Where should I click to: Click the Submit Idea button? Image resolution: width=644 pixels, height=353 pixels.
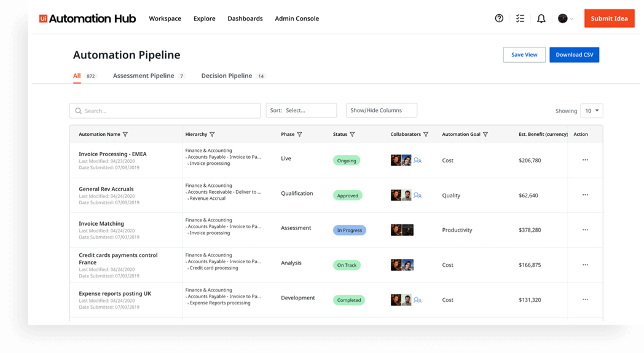pos(609,18)
